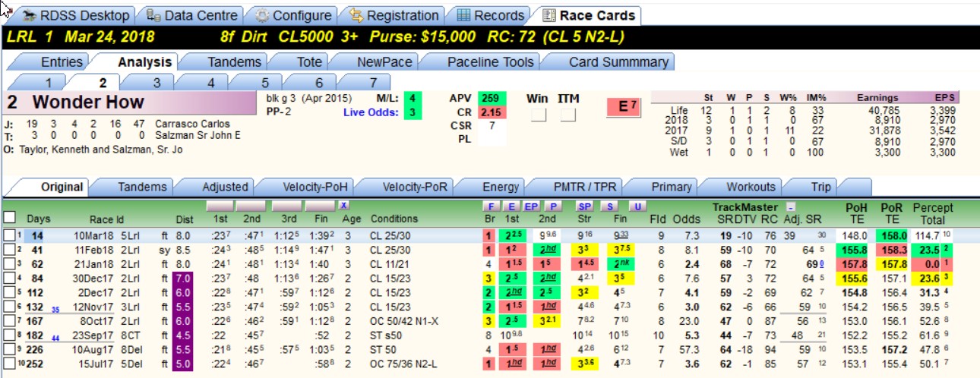Click the small X button above Age

344,205
